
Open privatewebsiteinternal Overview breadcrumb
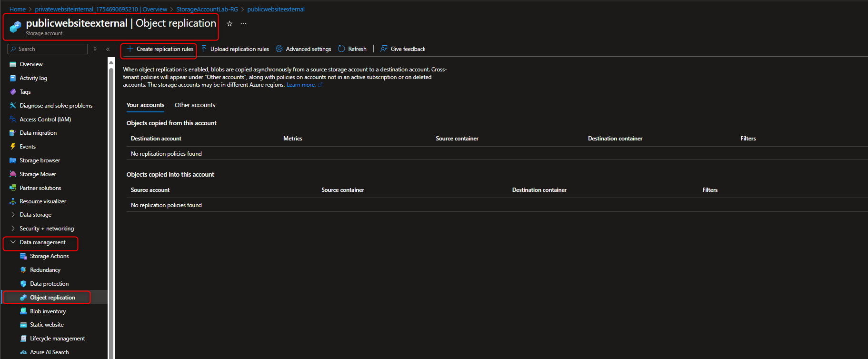[101, 9]
